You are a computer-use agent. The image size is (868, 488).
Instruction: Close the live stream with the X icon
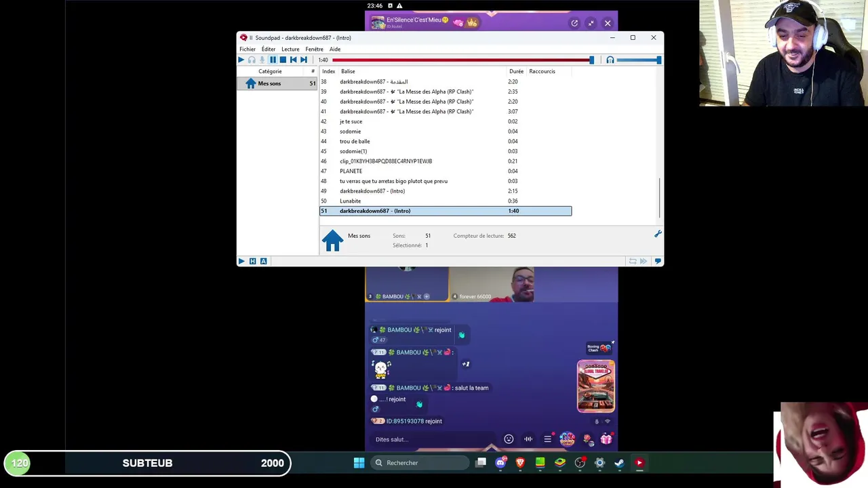[x=608, y=23]
